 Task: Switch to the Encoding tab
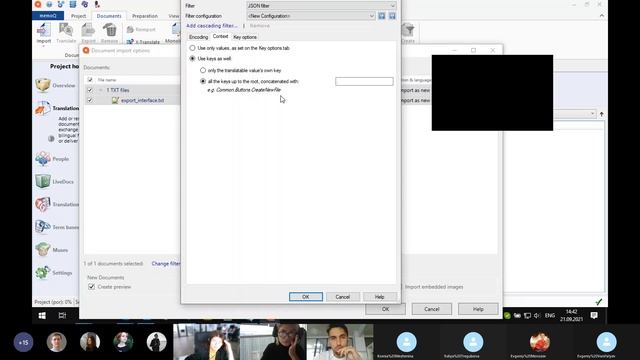click(198, 37)
